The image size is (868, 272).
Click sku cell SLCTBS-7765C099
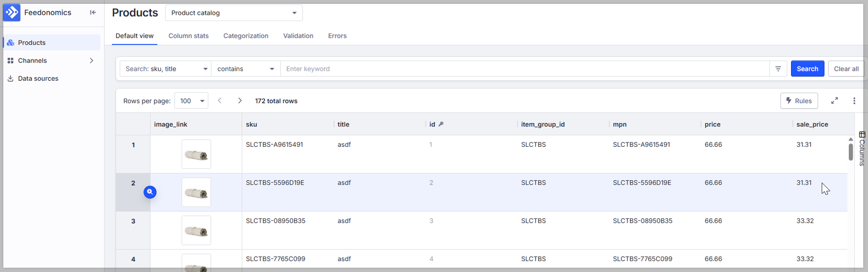coord(275,259)
